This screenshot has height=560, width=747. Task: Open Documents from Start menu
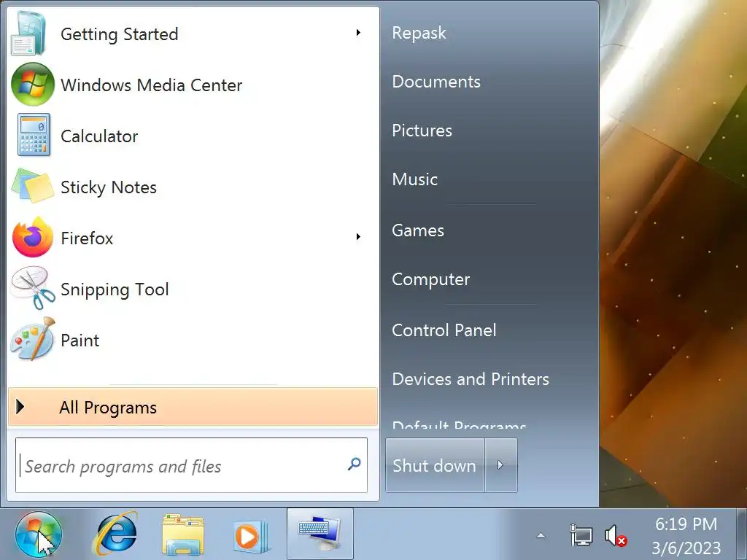point(436,82)
